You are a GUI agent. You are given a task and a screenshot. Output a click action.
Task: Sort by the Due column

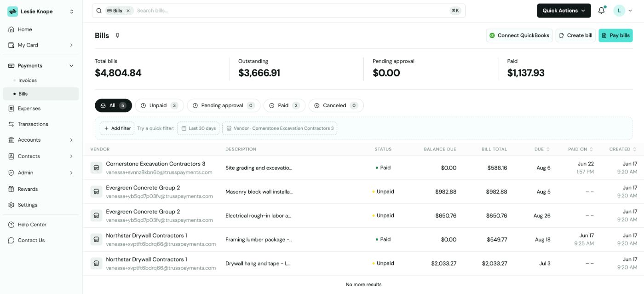click(x=542, y=149)
